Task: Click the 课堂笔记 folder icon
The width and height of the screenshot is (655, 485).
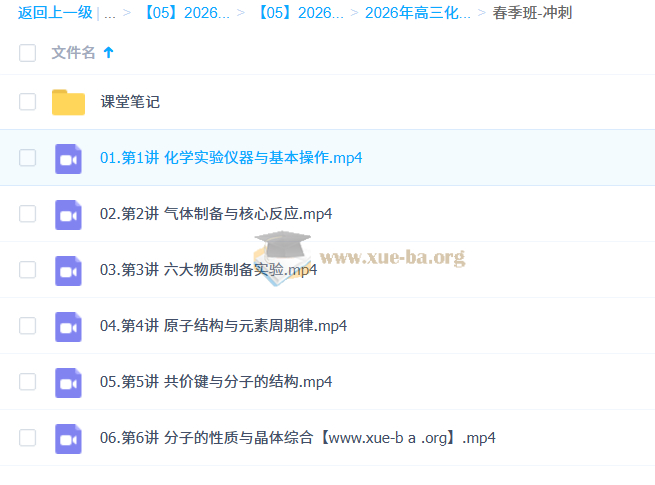Action: tap(68, 102)
